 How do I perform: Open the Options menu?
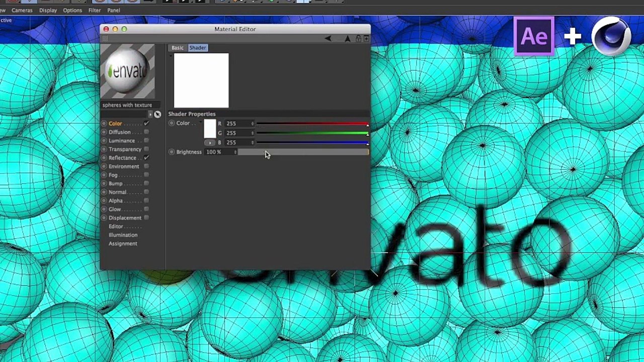pyautogui.click(x=72, y=10)
